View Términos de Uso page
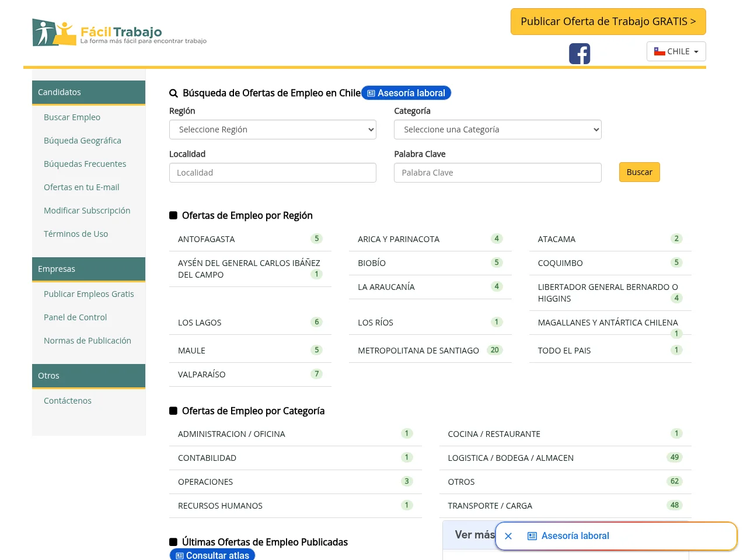Viewport: 747px width, 560px height. coord(76,234)
